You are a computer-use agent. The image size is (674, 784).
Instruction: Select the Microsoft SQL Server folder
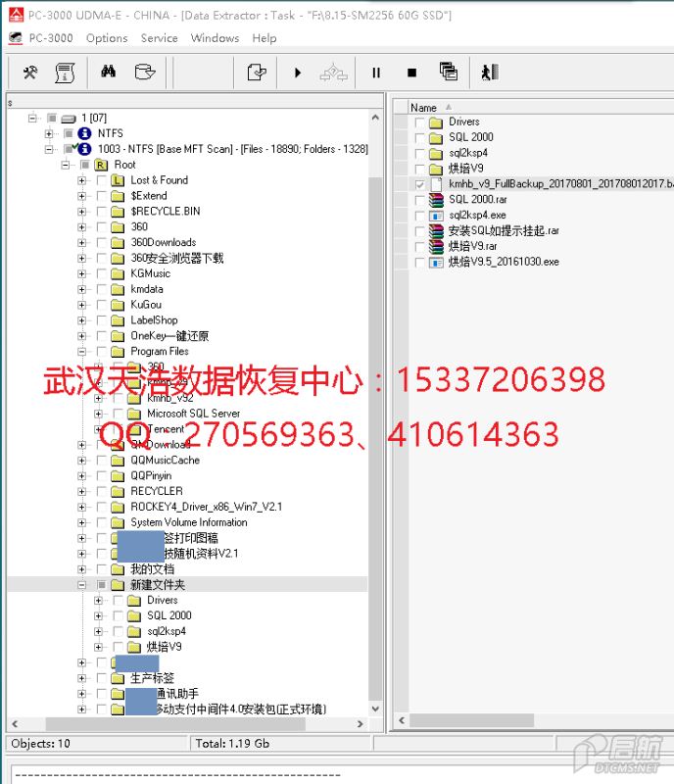193,414
